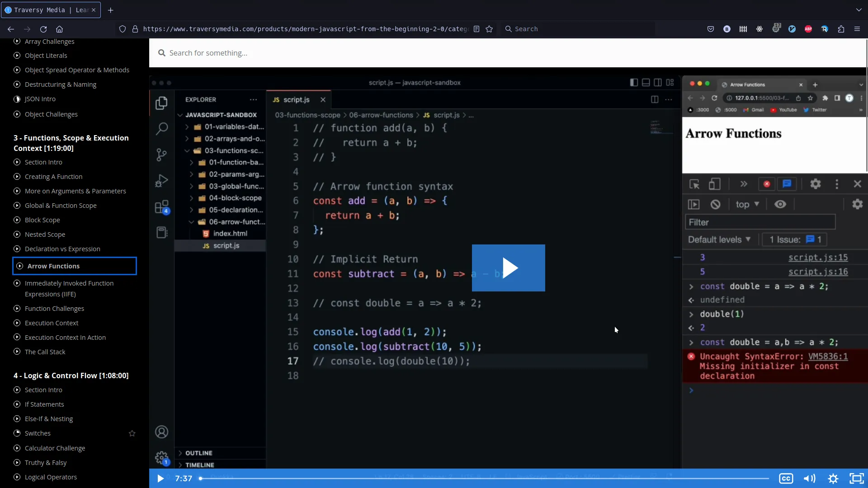The image size is (868, 488).
Task: Open browser extensions puzzle icon
Action: (x=841, y=29)
